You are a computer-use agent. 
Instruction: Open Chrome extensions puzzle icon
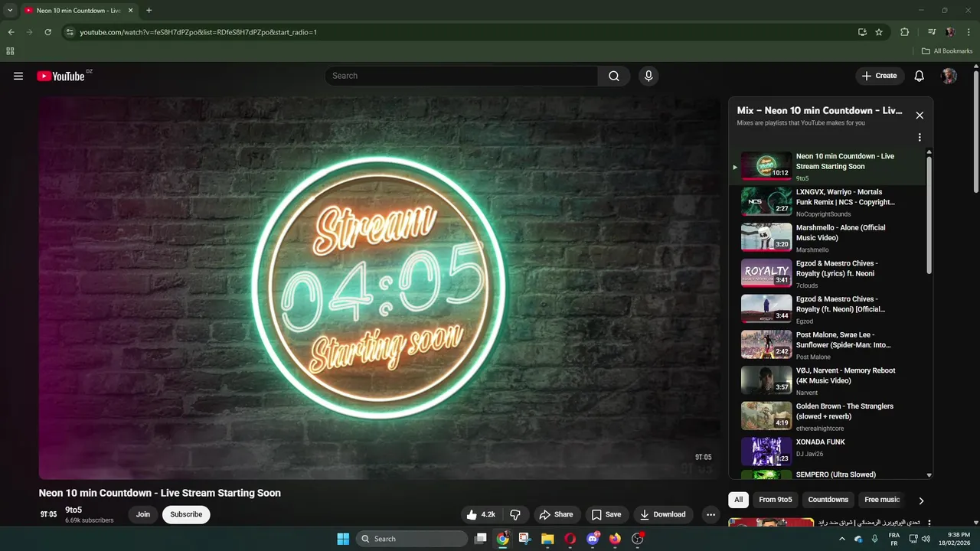tap(904, 32)
